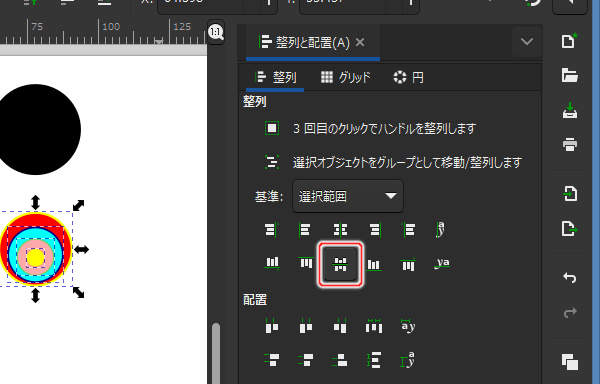The height and width of the screenshot is (384, 600).
Task: Click the right-middle horizontal selection handle
Action: [81, 250]
